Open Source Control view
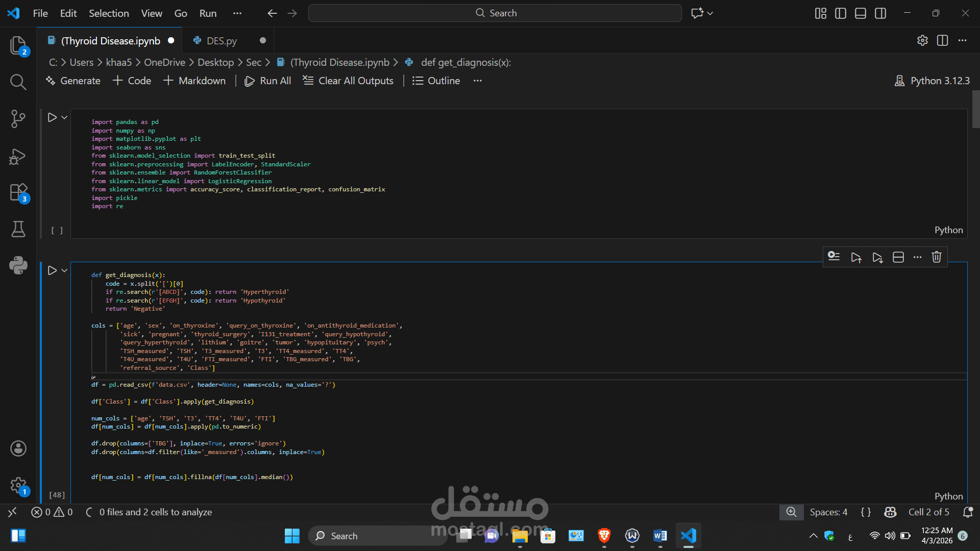980x551 pixels. [x=18, y=118]
